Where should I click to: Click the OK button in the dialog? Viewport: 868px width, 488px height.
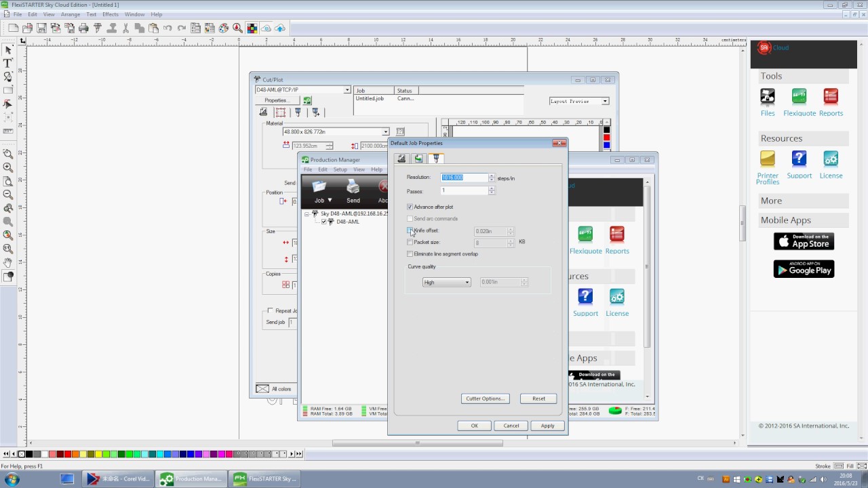click(475, 426)
